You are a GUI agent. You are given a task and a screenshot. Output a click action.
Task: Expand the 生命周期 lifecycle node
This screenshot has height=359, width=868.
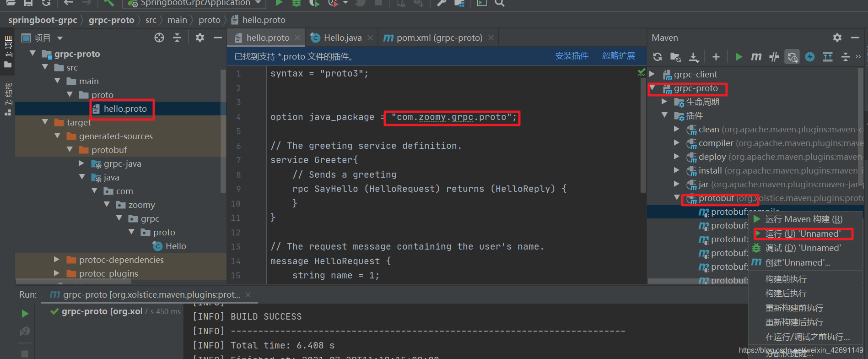664,102
